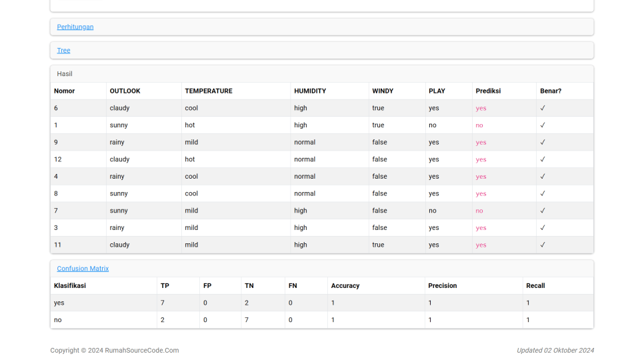
Task: Click the checkmark in row number 6
Action: (543, 108)
